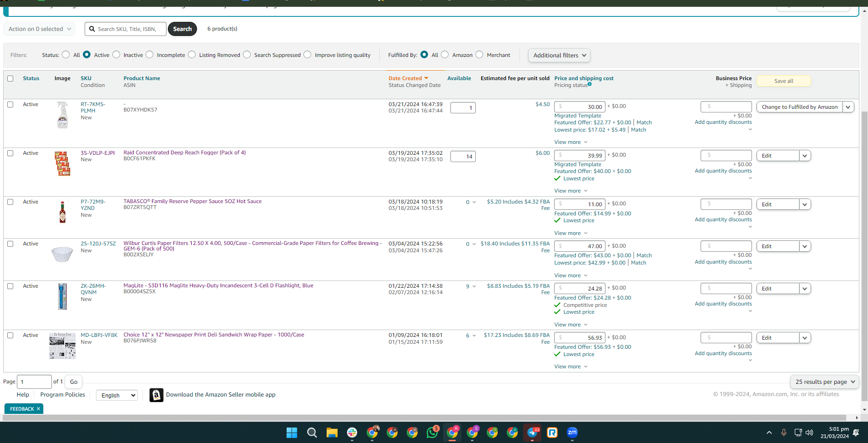The width and height of the screenshot is (868, 443).
Task: Open the Maglite flashlight product thumbnail
Action: (x=62, y=296)
